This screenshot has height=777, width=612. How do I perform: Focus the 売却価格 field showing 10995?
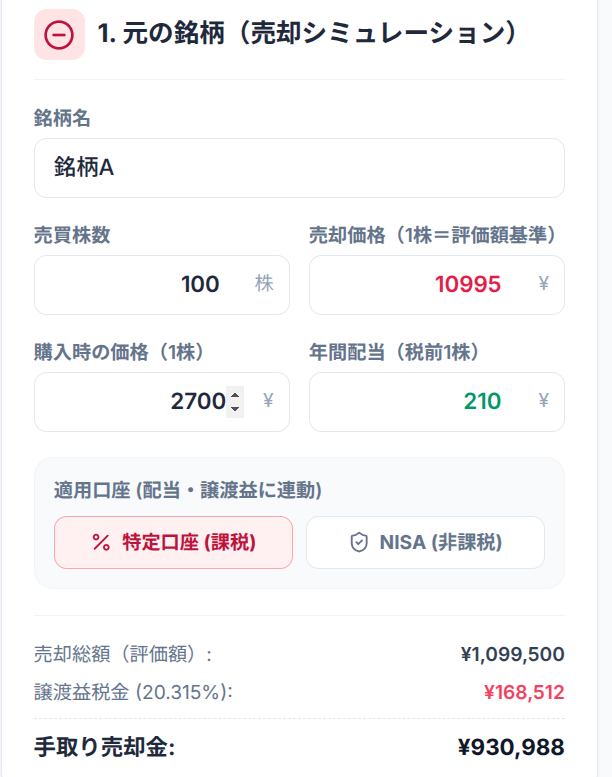[x=437, y=285]
